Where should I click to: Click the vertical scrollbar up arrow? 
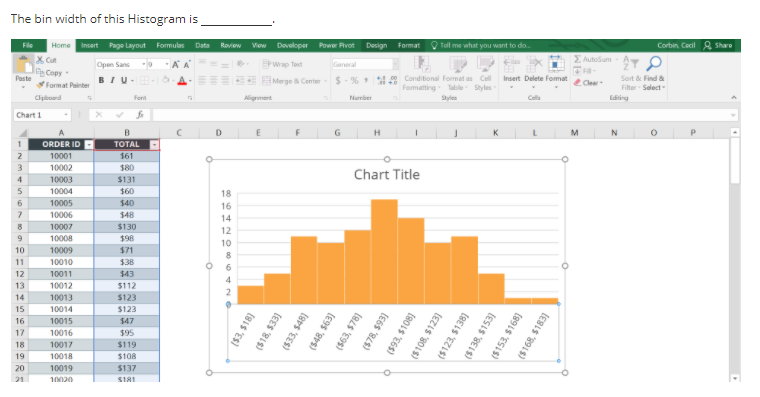(x=735, y=132)
